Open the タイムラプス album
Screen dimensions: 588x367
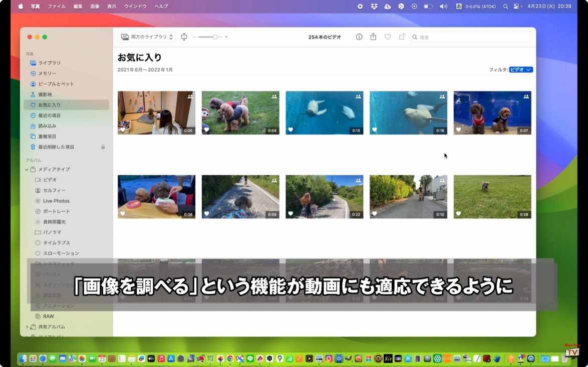click(x=67, y=243)
